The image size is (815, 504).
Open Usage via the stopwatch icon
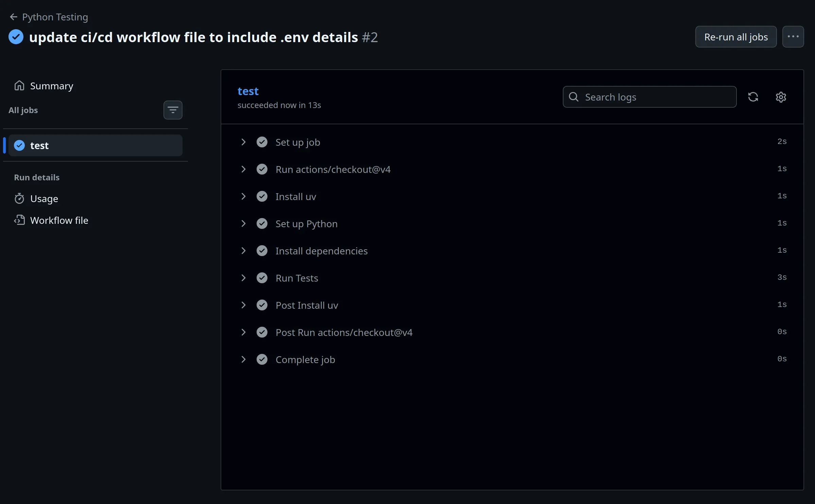tap(19, 198)
